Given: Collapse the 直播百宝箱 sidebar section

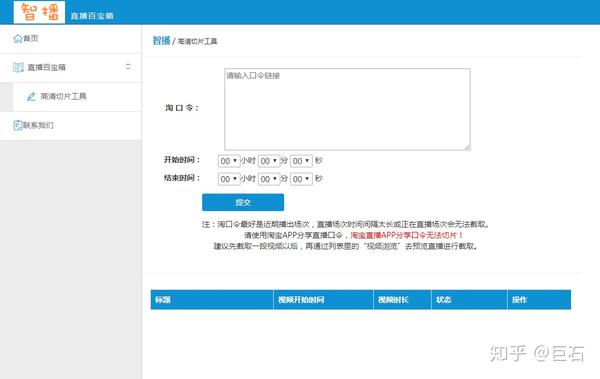Looking at the screenshot, I should click(128, 67).
